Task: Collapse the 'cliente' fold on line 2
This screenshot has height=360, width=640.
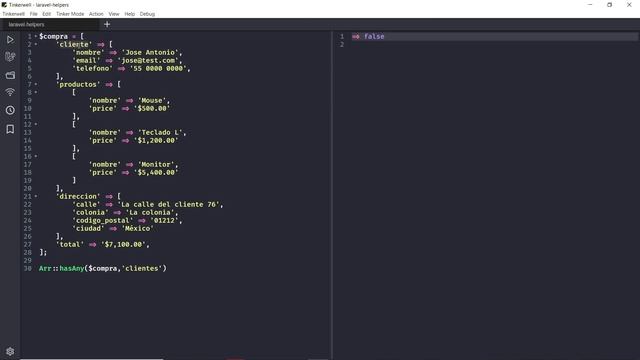Action: [36, 44]
